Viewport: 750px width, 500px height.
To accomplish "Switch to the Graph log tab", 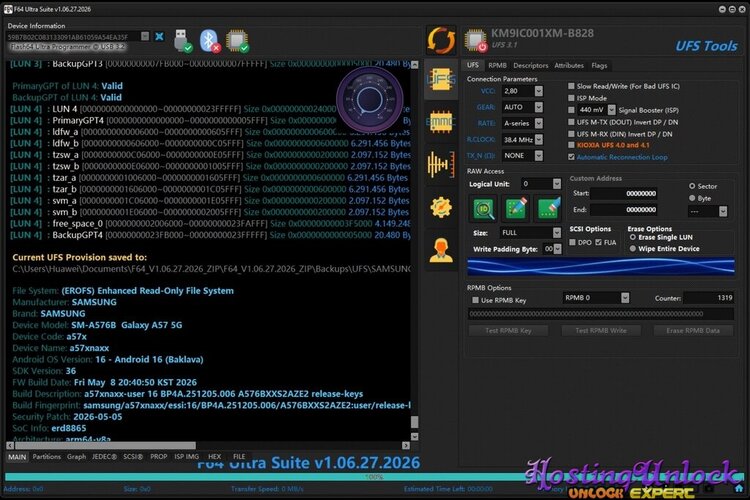I will coord(76,456).
